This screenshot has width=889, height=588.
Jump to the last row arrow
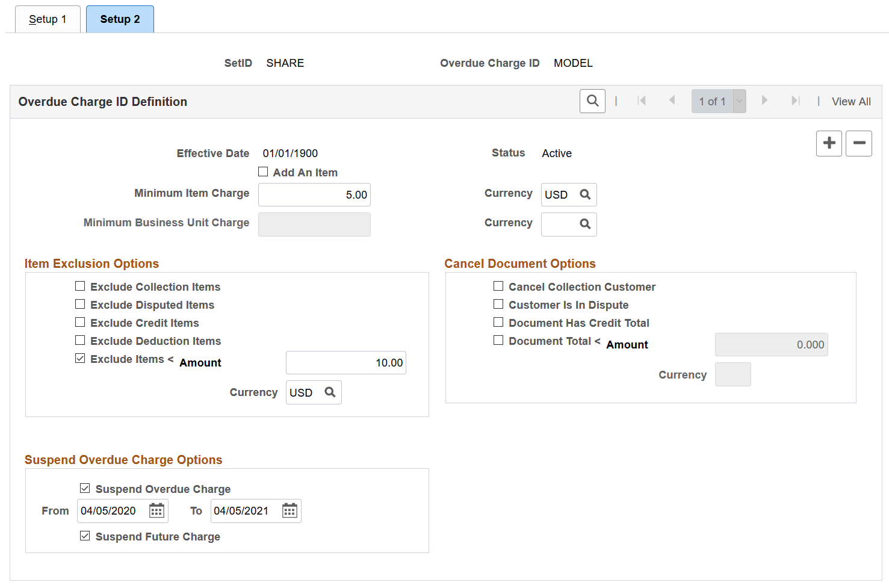coord(795,101)
